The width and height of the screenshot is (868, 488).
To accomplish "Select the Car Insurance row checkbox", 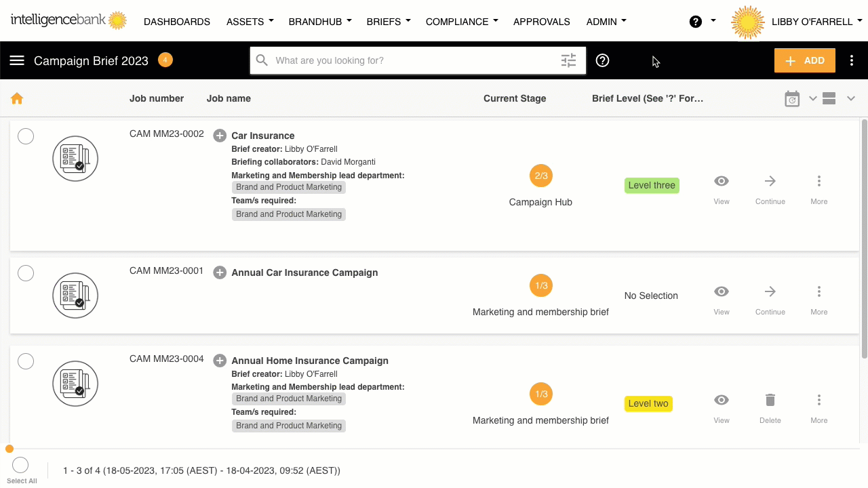I will coord(26,136).
